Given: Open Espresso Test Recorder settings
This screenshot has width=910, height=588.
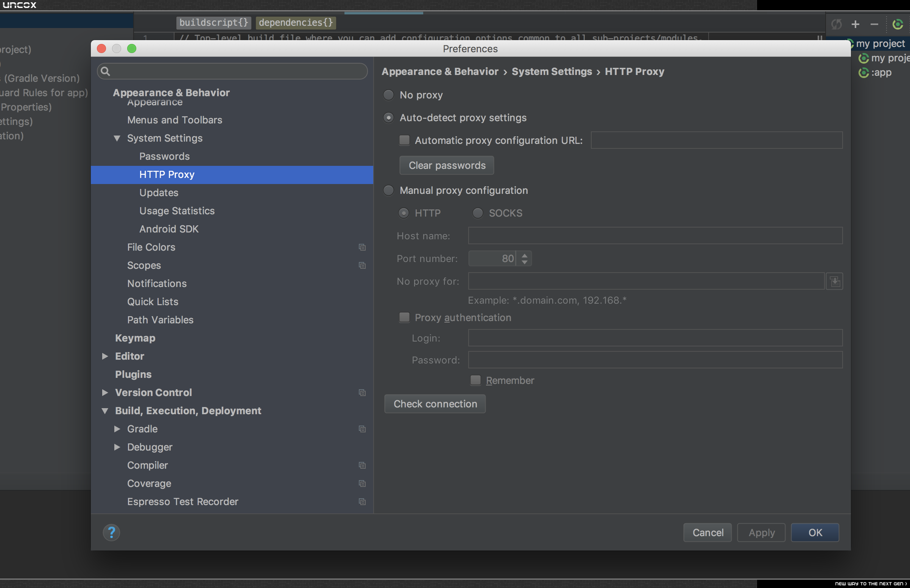Looking at the screenshot, I should 182,501.
